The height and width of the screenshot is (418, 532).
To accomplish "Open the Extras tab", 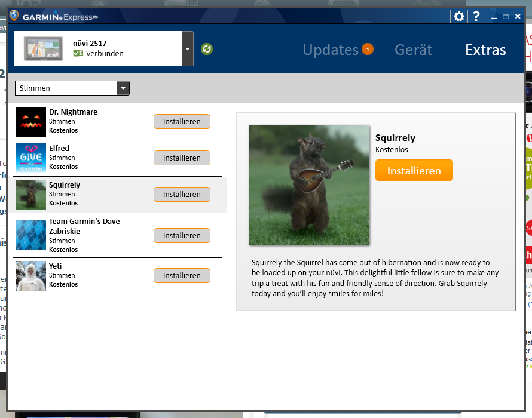I will pos(485,50).
